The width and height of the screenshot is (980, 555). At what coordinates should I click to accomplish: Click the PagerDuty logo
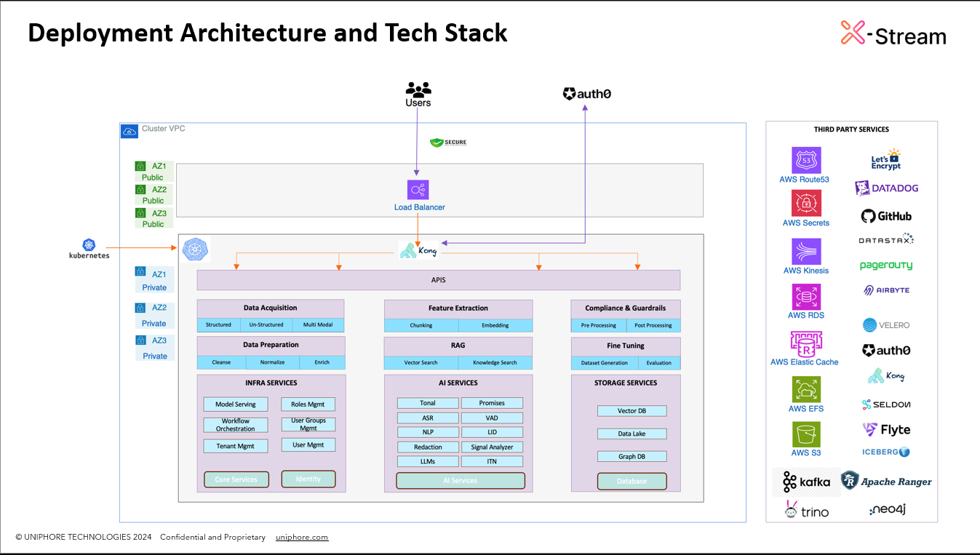(886, 265)
